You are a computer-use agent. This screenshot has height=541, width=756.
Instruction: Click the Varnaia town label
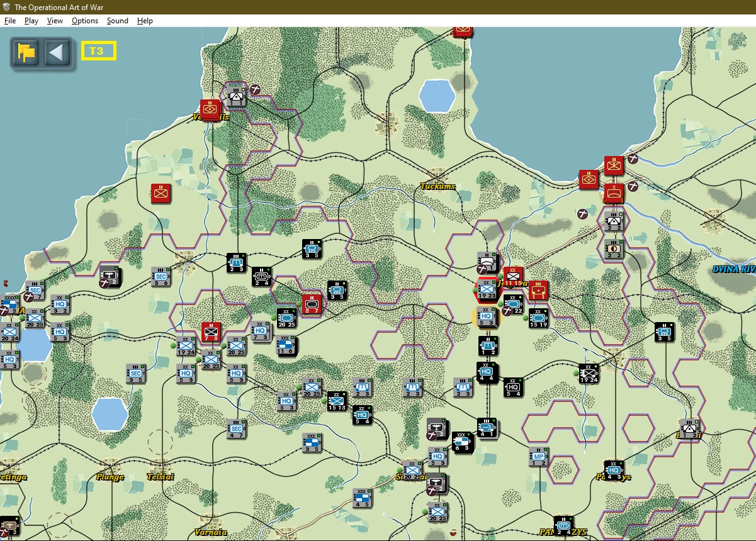coord(210,532)
